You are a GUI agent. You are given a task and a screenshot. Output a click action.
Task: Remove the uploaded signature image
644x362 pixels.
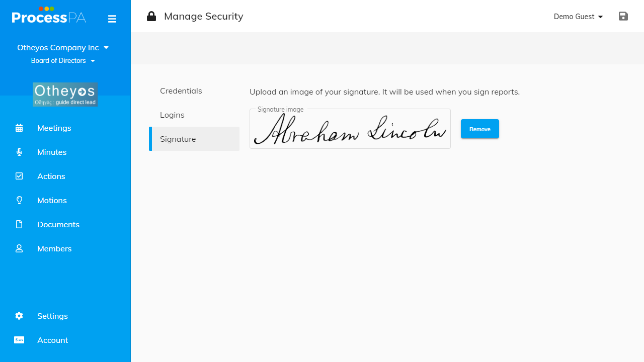click(479, 129)
